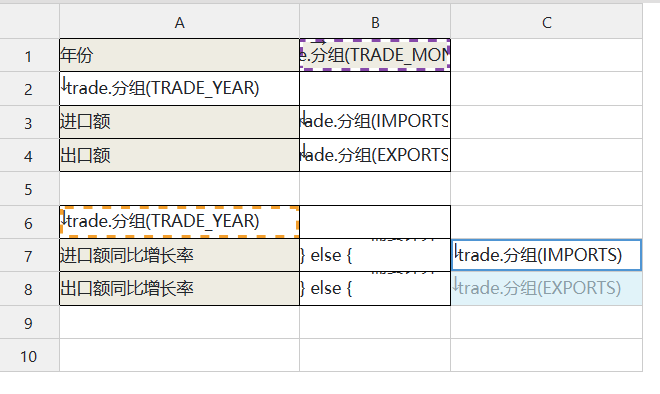The image size is (660, 394).
Task: Select column A header
Action: pos(179,21)
